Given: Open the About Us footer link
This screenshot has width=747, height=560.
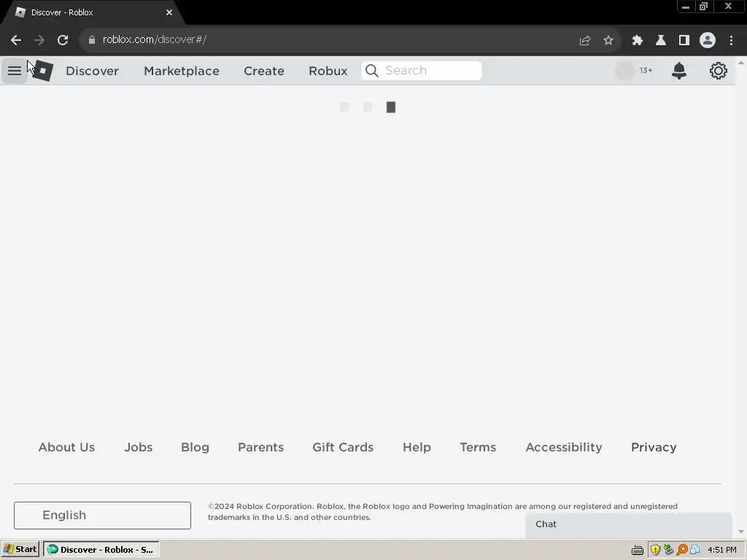Looking at the screenshot, I should coord(66,447).
